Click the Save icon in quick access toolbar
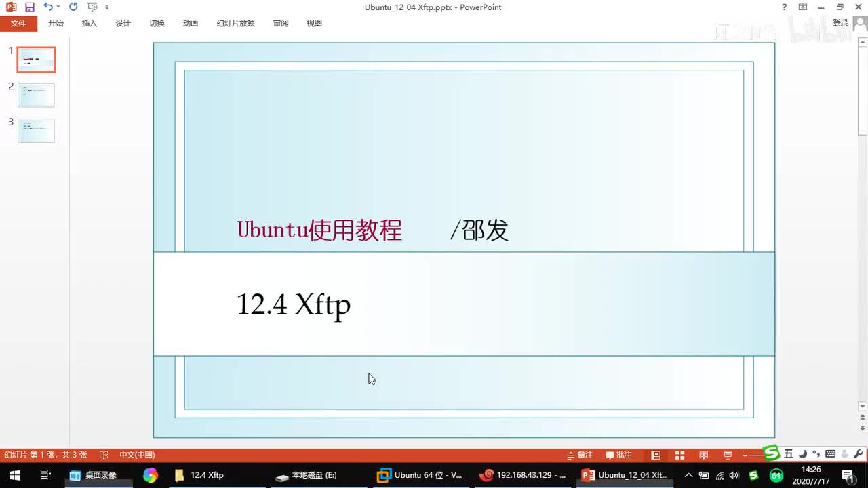This screenshot has width=868, height=488. [29, 7]
